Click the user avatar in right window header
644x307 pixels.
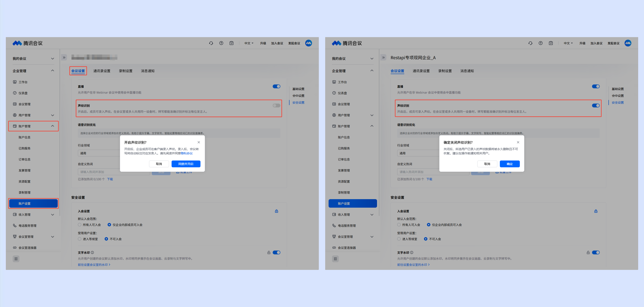pyautogui.click(x=628, y=43)
